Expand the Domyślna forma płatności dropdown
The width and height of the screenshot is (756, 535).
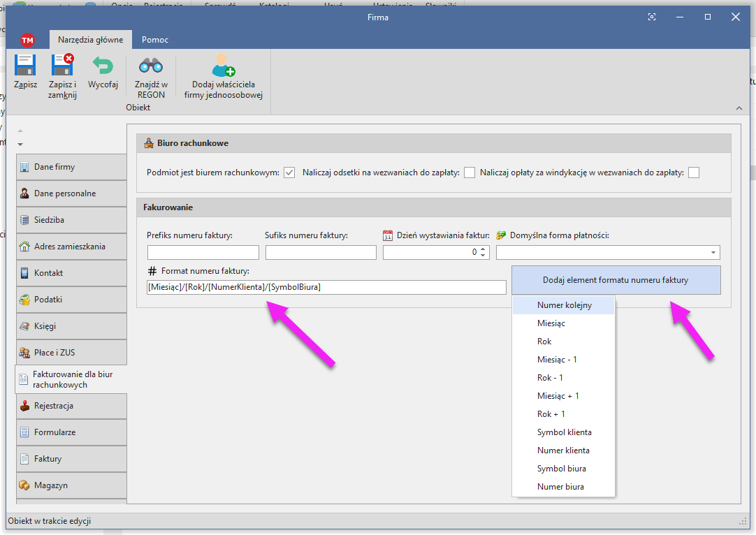[713, 253]
